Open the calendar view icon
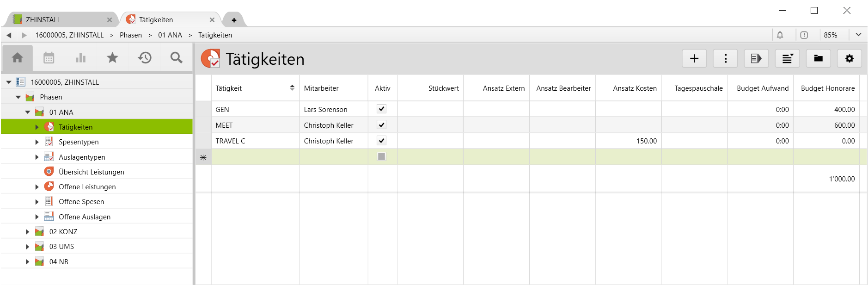This screenshot has height=286, width=868. tap(49, 58)
